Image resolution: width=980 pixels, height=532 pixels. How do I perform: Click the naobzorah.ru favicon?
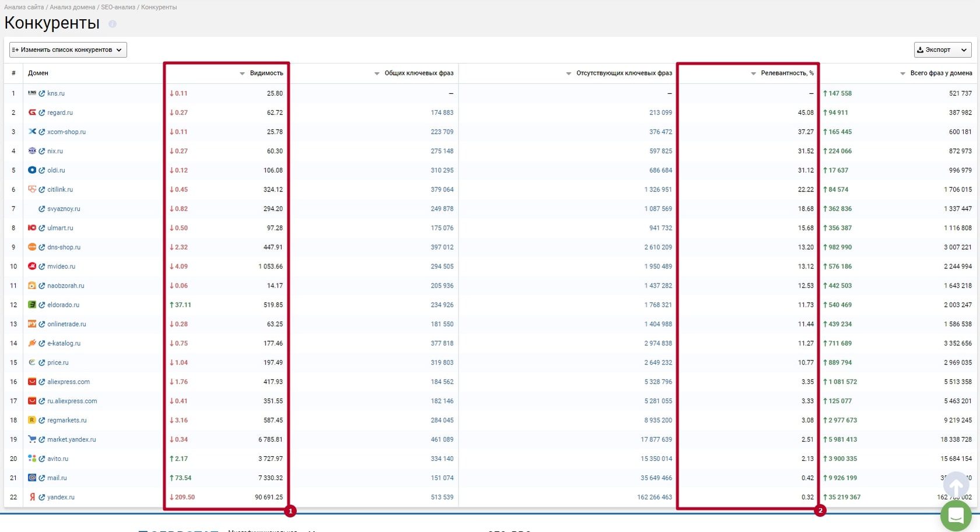(x=32, y=285)
